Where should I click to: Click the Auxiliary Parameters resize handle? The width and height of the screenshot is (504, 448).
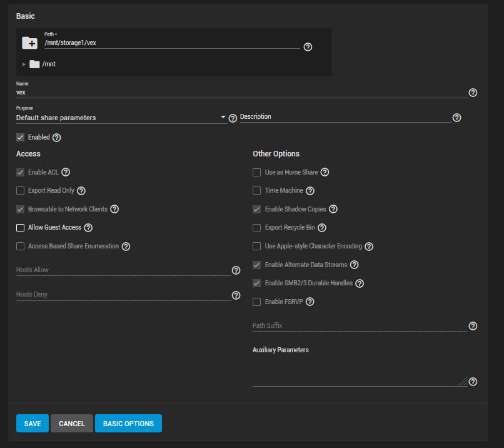pos(463,382)
